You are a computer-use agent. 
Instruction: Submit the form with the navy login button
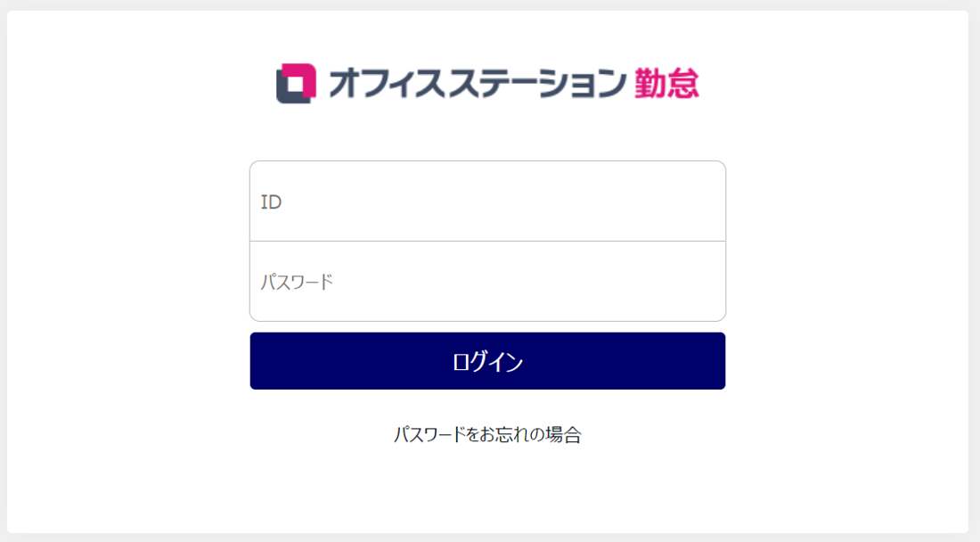click(x=487, y=361)
